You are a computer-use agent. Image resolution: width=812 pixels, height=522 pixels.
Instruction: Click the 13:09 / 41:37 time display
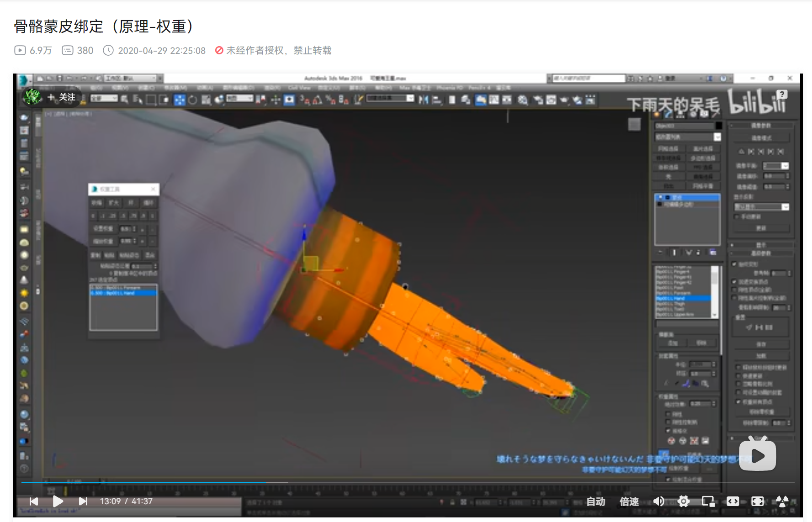126,501
